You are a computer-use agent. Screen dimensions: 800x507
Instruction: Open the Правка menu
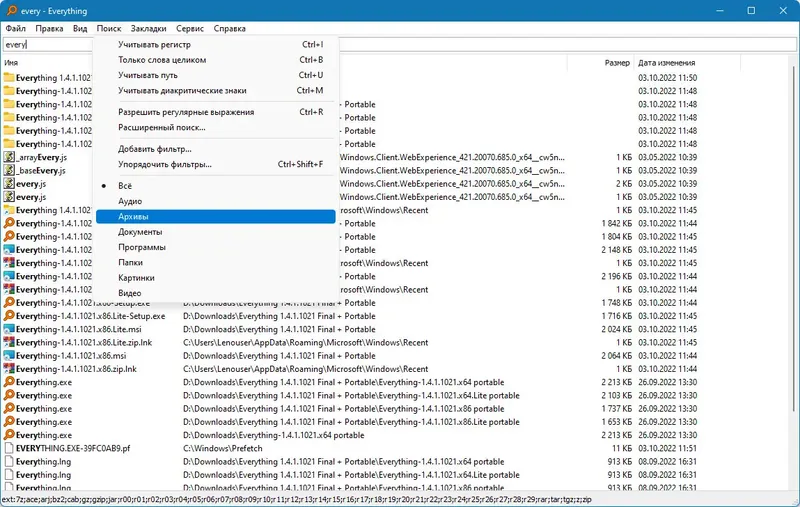click(x=49, y=29)
